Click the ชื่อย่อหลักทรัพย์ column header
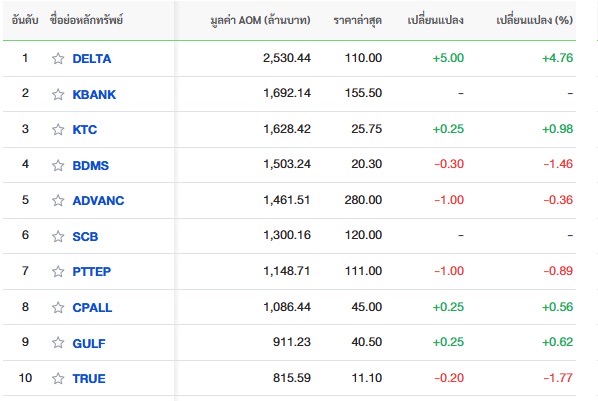Viewport: 598px width, 401px height. tap(86, 19)
